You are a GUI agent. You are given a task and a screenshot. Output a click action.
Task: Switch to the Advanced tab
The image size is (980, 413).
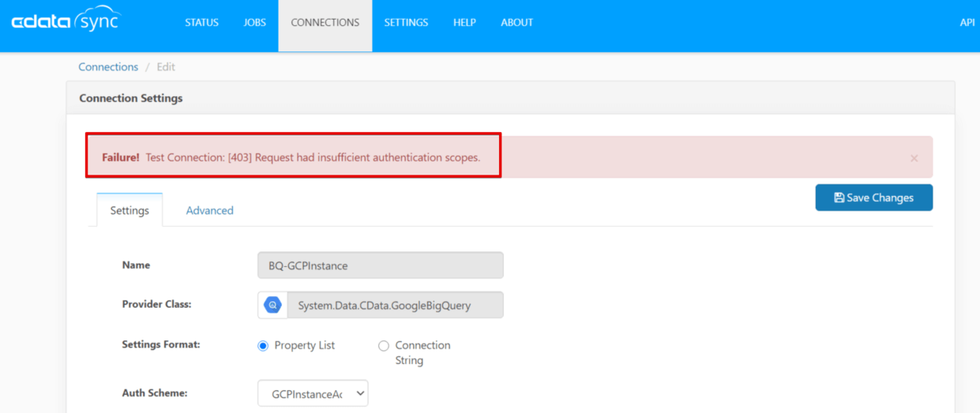click(x=210, y=211)
